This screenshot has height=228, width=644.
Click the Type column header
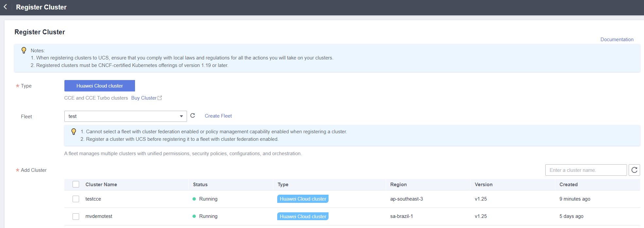click(x=283, y=185)
